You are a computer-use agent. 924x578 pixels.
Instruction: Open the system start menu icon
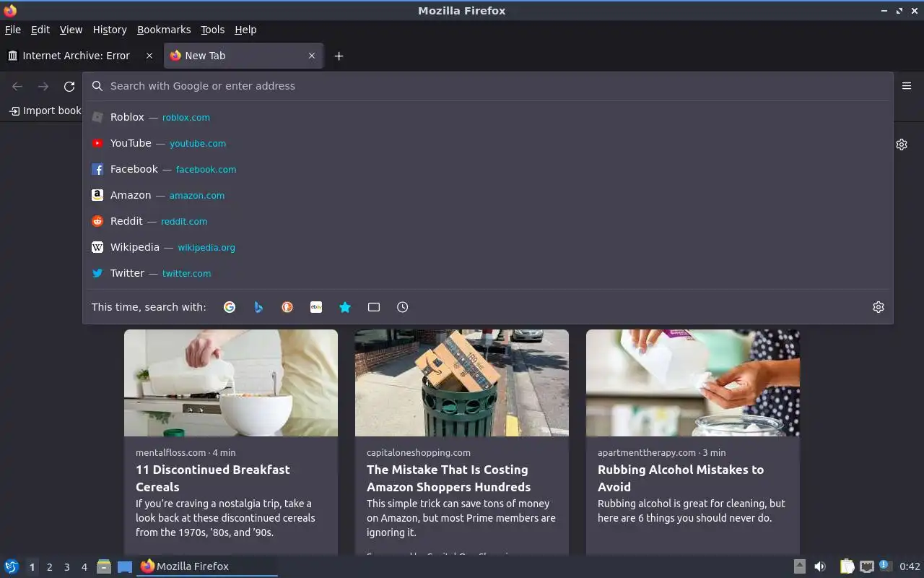pos(11,566)
